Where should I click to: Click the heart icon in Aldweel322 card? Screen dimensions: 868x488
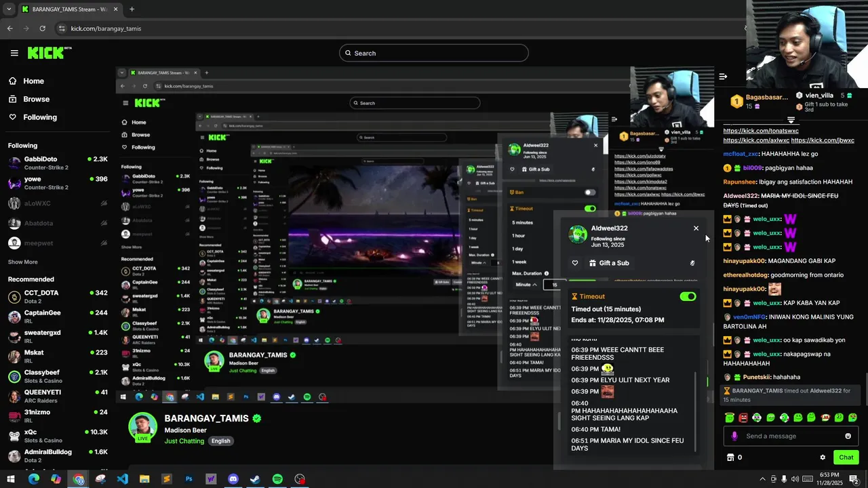pos(575,263)
